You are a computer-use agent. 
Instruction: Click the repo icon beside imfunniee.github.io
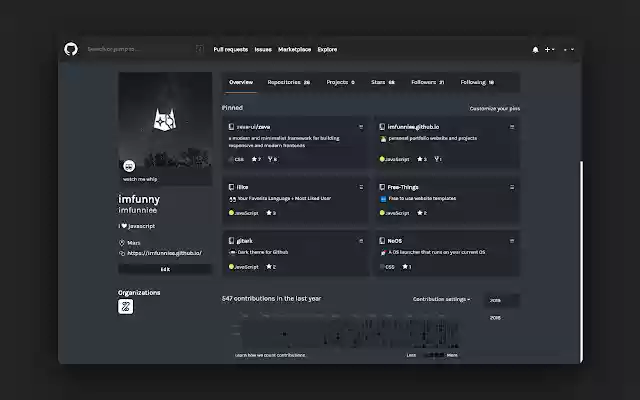coord(382,127)
